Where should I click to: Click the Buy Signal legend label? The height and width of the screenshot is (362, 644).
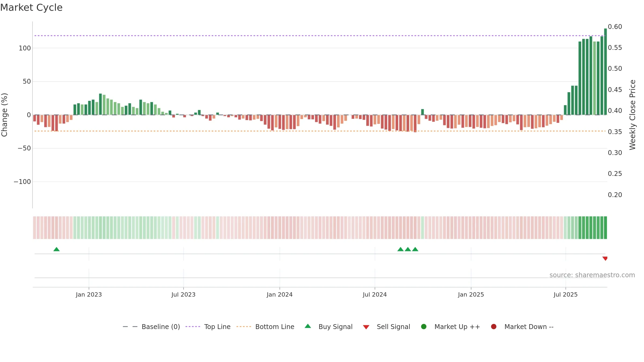pos(335,327)
